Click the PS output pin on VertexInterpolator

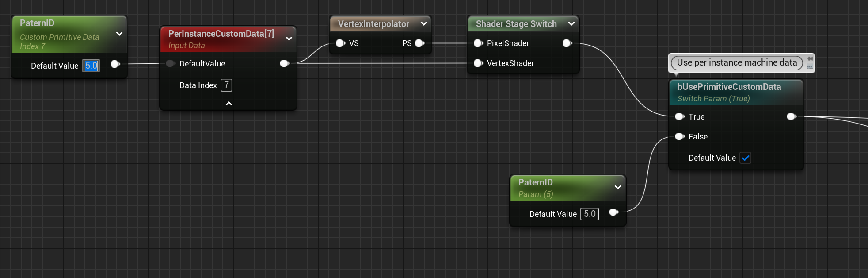click(x=420, y=43)
